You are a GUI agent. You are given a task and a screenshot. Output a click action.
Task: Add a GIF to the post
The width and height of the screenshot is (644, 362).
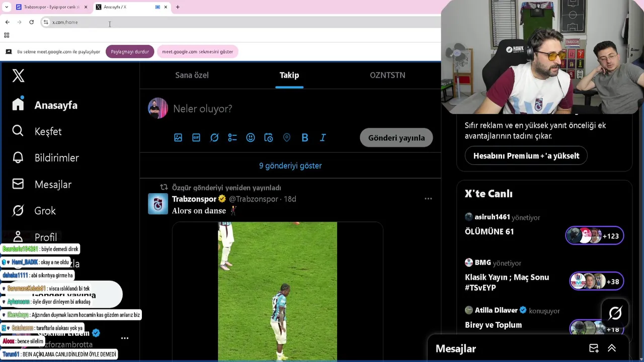tap(196, 137)
